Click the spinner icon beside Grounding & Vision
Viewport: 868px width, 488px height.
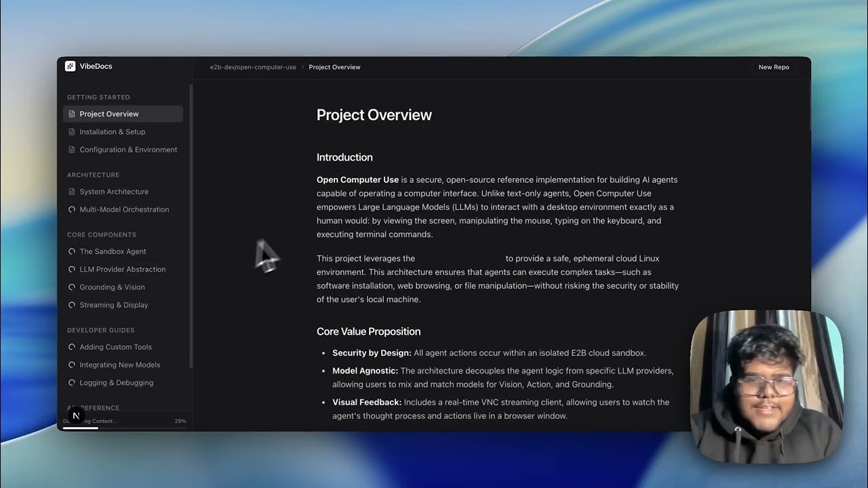71,287
